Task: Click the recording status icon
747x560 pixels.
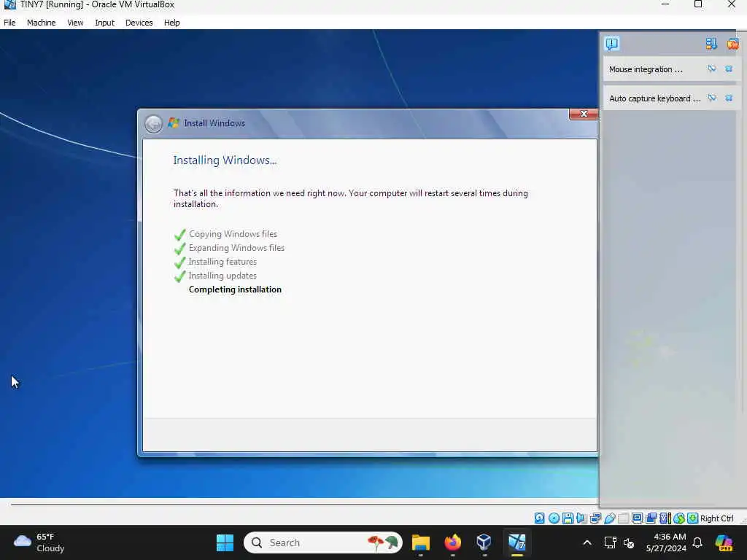Action: point(651,518)
